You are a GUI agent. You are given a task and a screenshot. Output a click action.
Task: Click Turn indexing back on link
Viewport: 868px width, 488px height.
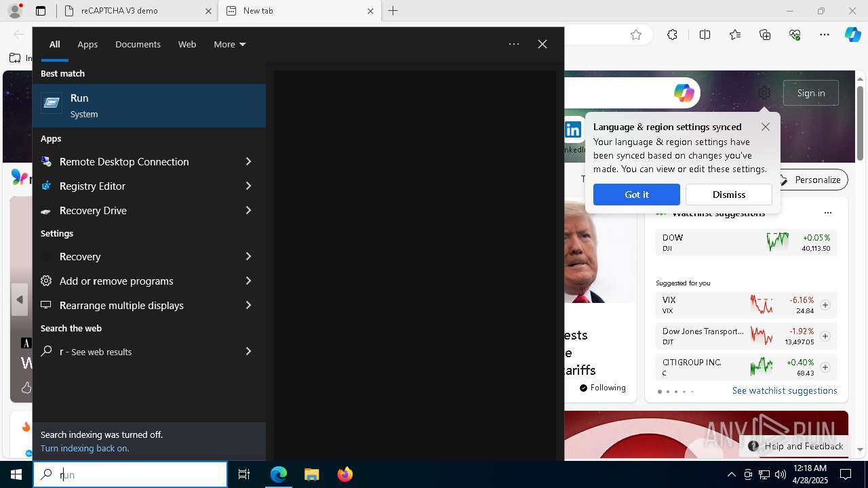85,448
